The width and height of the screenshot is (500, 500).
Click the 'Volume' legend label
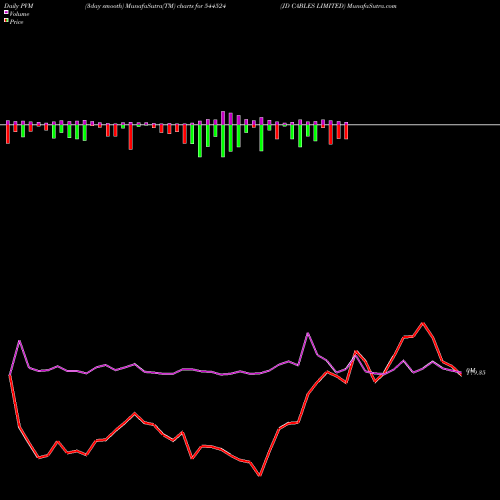(19, 14)
